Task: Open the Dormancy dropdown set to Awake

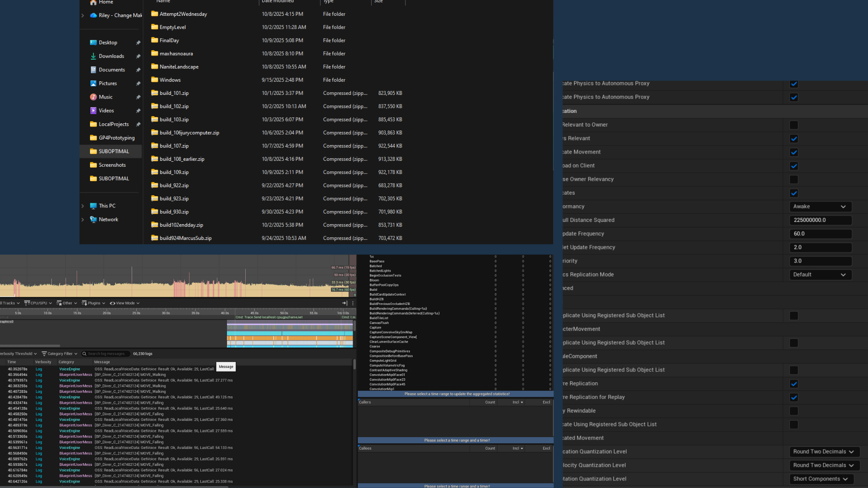Action: pos(820,206)
